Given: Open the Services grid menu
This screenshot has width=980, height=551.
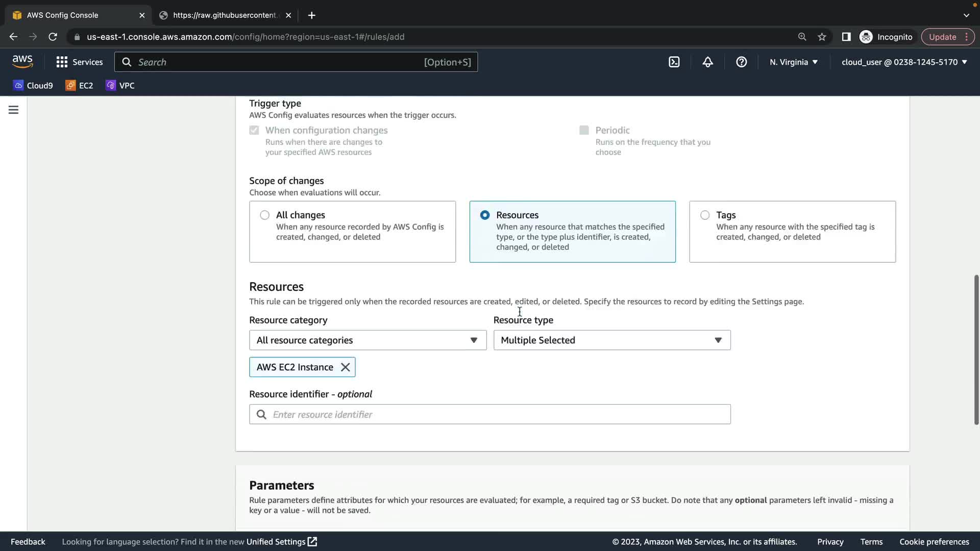Looking at the screenshot, I should 79,62.
